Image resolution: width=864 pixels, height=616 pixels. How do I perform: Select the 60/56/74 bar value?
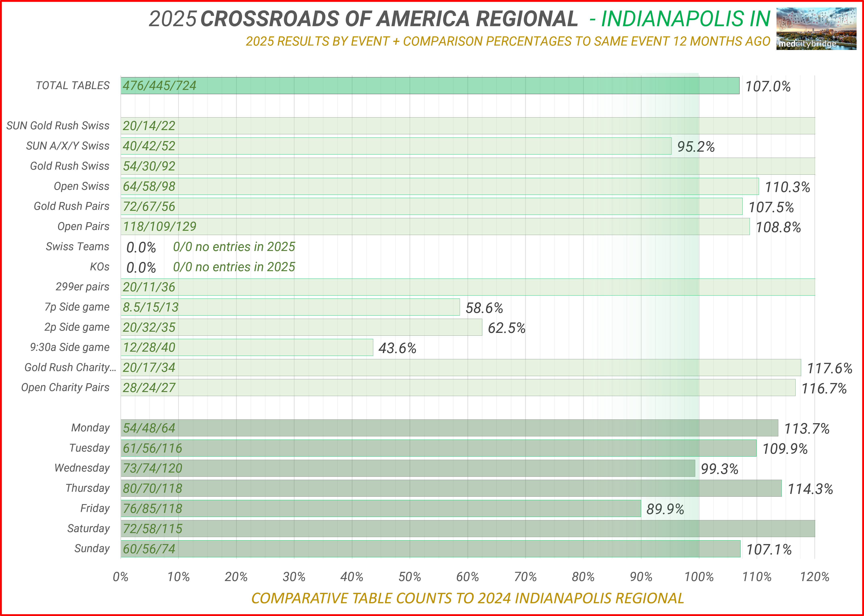click(149, 549)
